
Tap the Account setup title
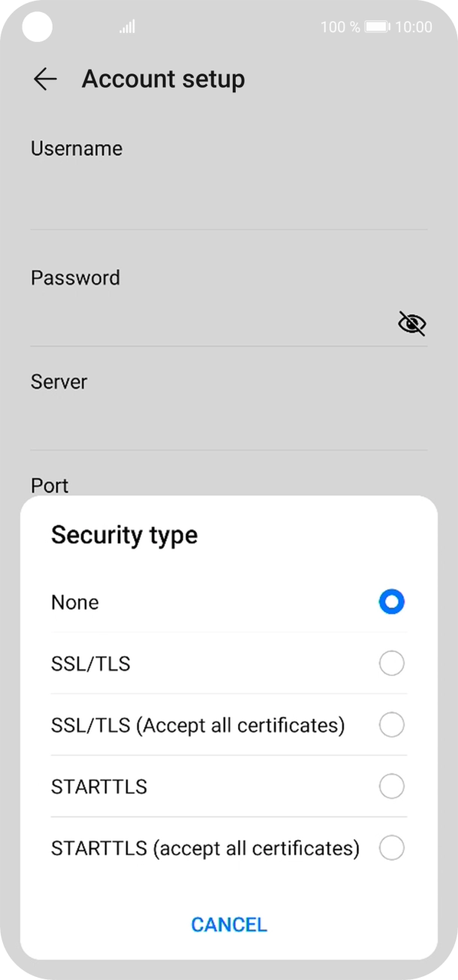coord(163,80)
